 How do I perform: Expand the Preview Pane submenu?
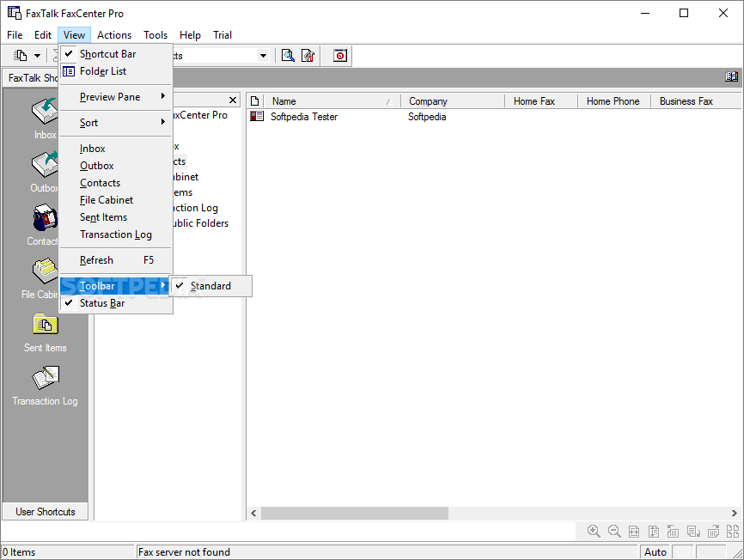(116, 97)
